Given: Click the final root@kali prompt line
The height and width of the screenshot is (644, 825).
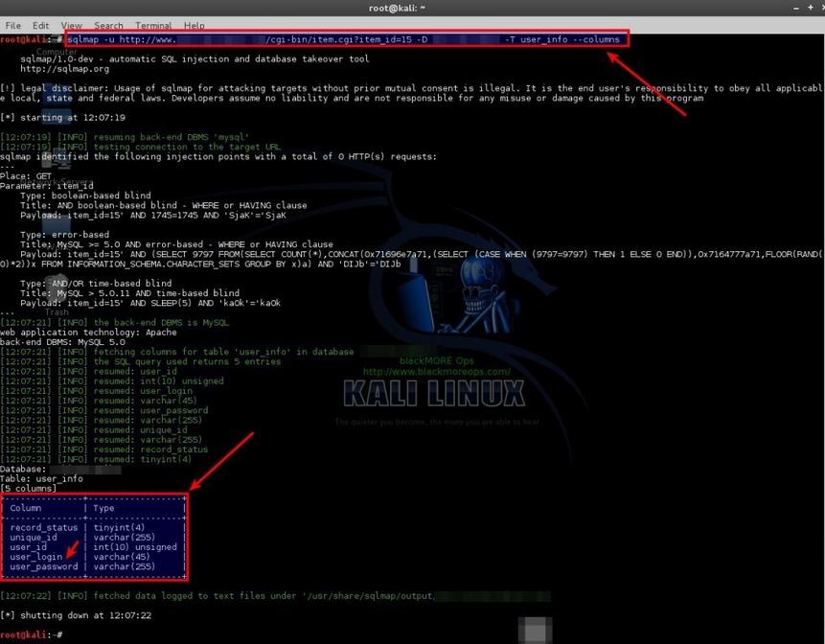Looking at the screenshot, I should (x=31, y=634).
